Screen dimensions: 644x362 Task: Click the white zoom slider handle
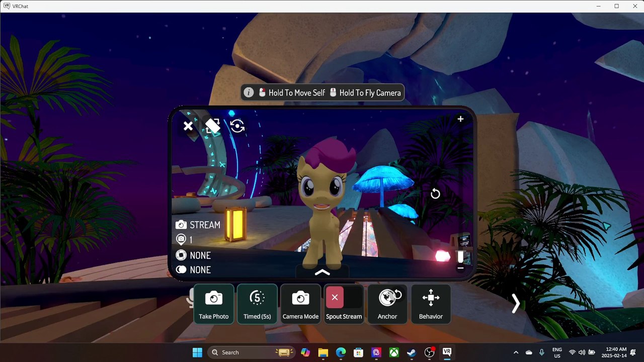pyautogui.click(x=460, y=257)
